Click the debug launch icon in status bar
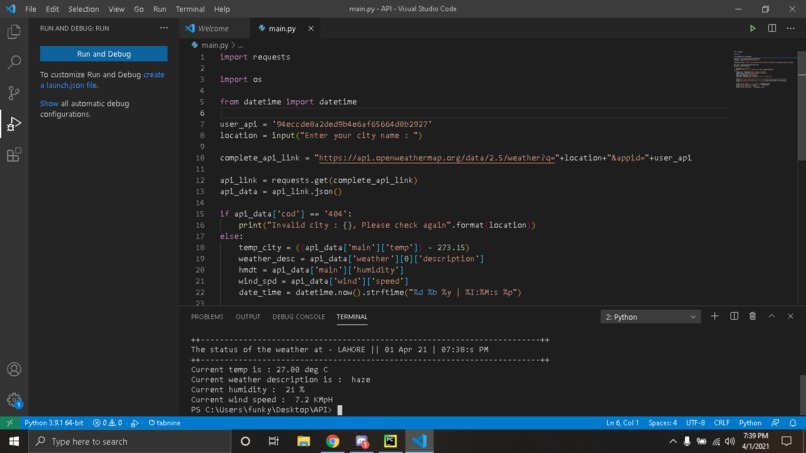This screenshot has width=806, height=453. [x=135, y=423]
